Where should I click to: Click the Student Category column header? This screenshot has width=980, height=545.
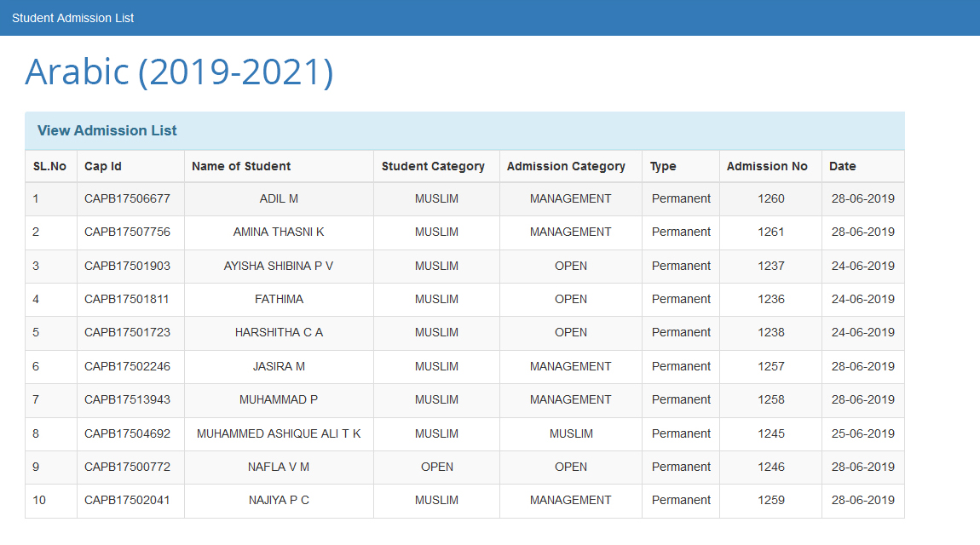[x=433, y=166]
